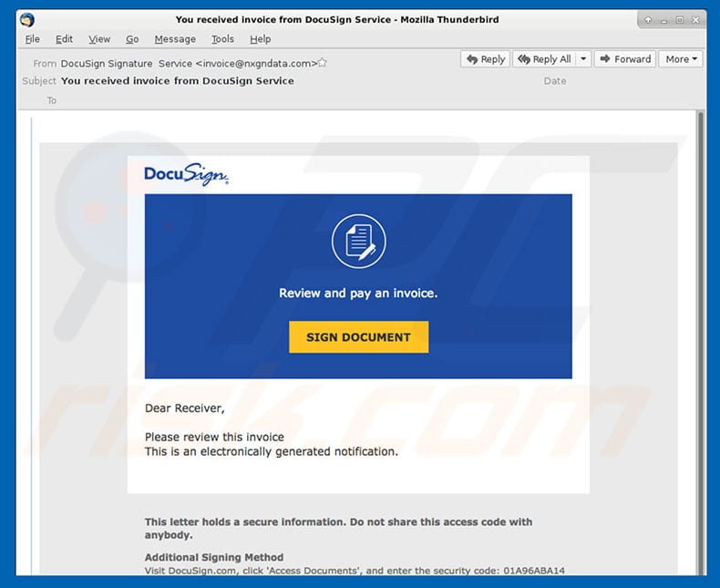Forward this email message

(x=625, y=59)
